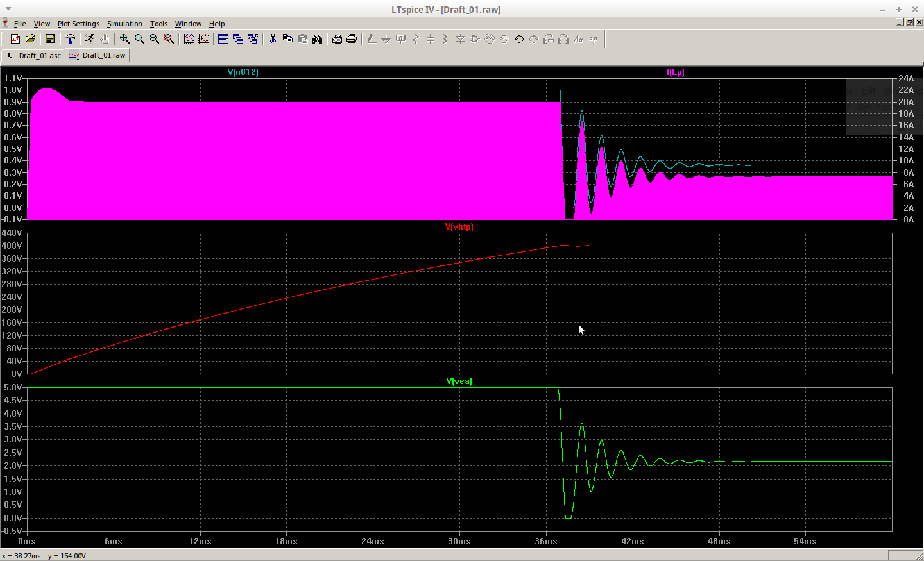Click the Undo arrow icon
924x561 pixels.
tap(519, 39)
